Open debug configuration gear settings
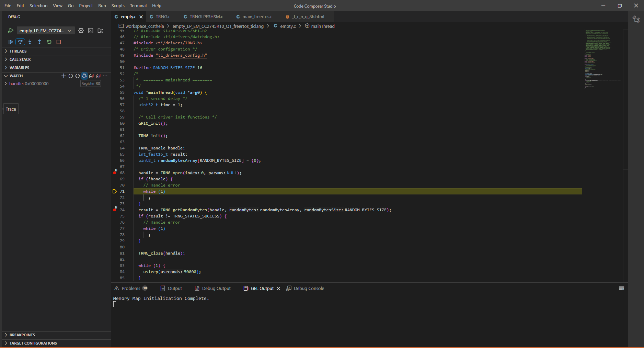644x348 pixels. coord(81,31)
